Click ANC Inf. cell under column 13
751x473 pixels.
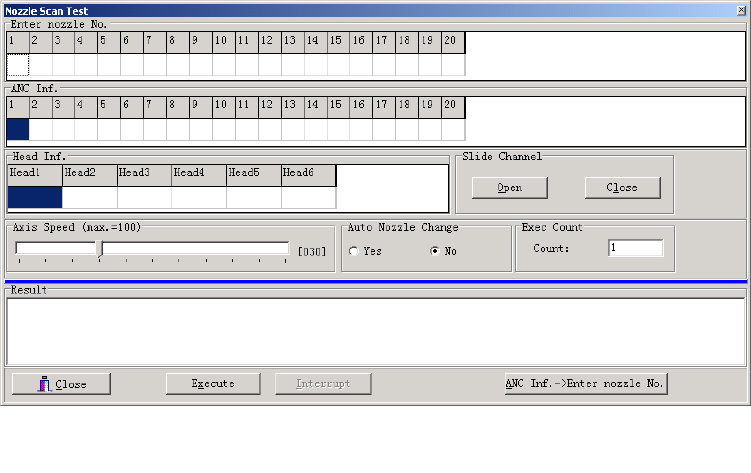coord(293,129)
